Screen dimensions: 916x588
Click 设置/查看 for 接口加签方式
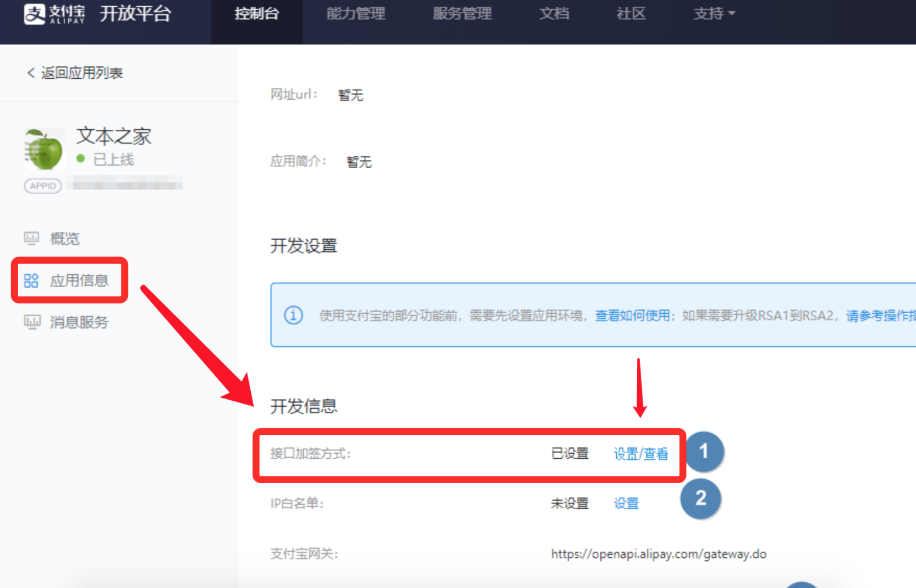click(x=640, y=454)
